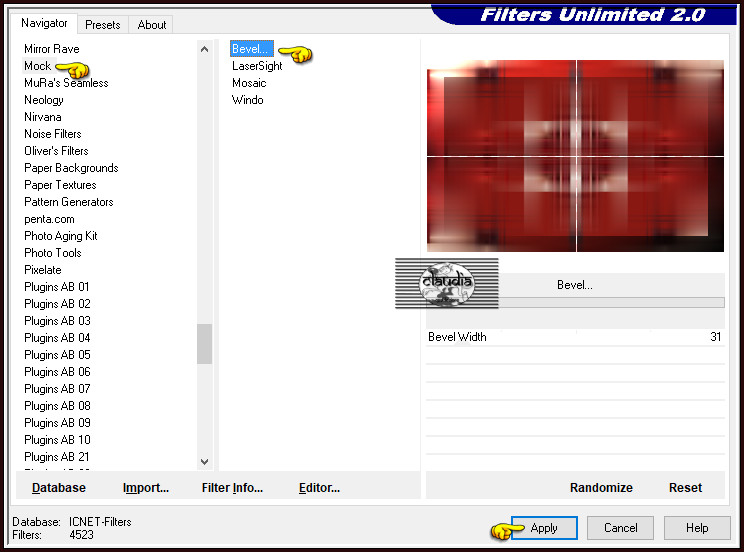The height and width of the screenshot is (552, 744).
Task: Select the Windo filter
Action: [x=247, y=100]
